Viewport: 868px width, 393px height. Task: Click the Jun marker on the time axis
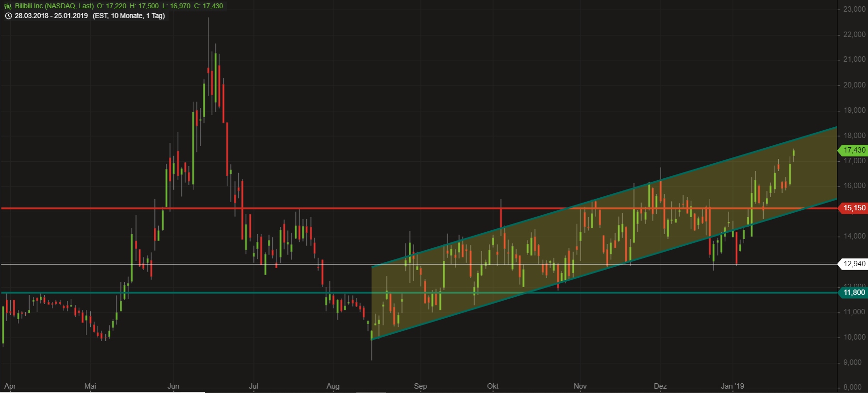(x=173, y=386)
